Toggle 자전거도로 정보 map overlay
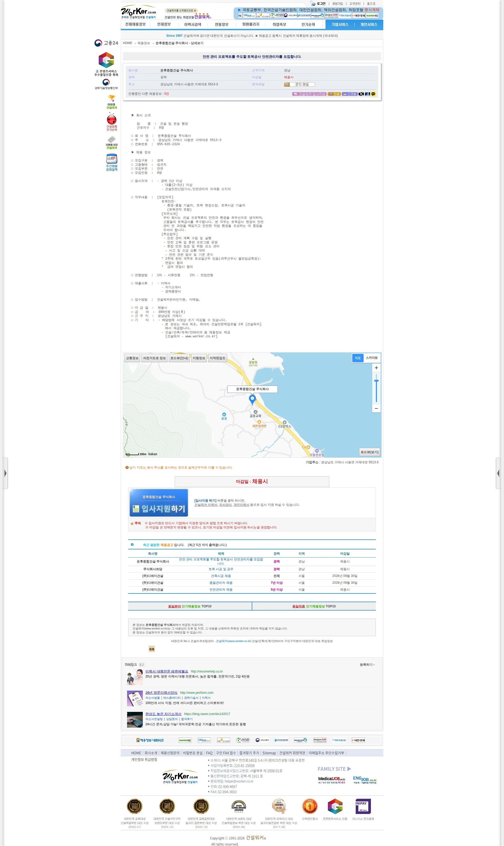 [x=154, y=358]
